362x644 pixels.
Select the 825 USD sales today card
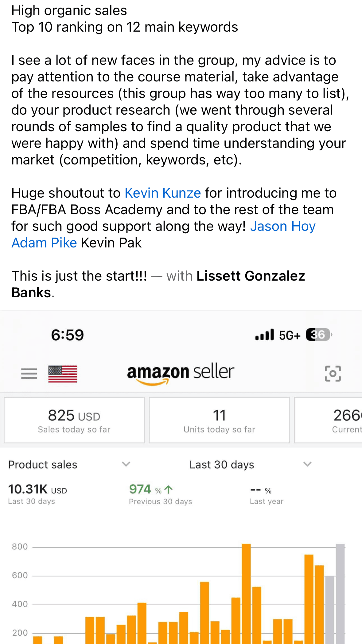pyautogui.click(x=74, y=420)
